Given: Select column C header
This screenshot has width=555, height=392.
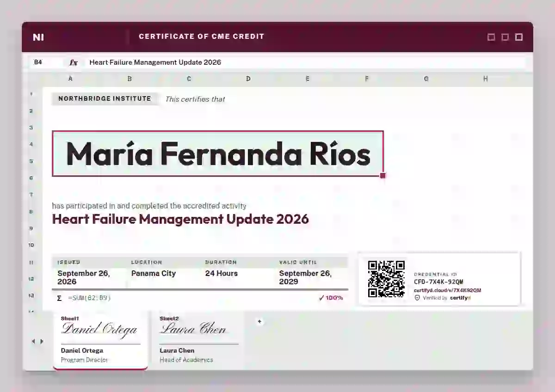Looking at the screenshot, I should (189, 79).
